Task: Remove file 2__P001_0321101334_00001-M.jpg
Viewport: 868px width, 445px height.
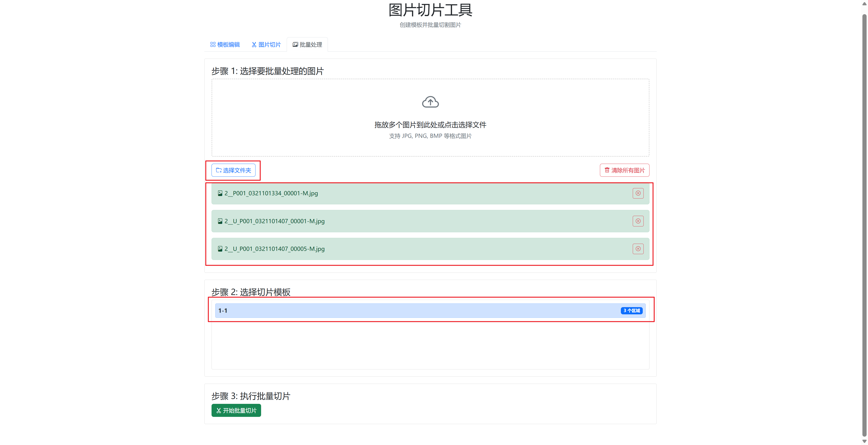Action: click(638, 193)
